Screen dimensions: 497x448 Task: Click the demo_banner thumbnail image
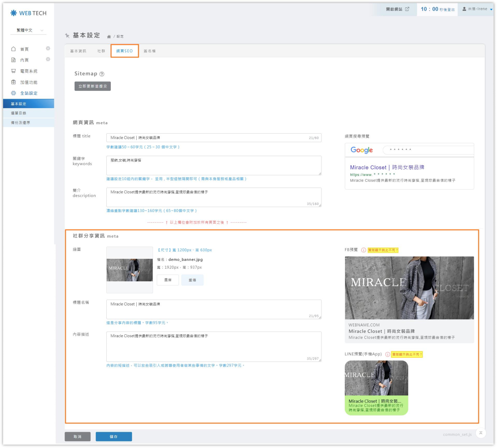pyautogui.click(x=129, y=270)
